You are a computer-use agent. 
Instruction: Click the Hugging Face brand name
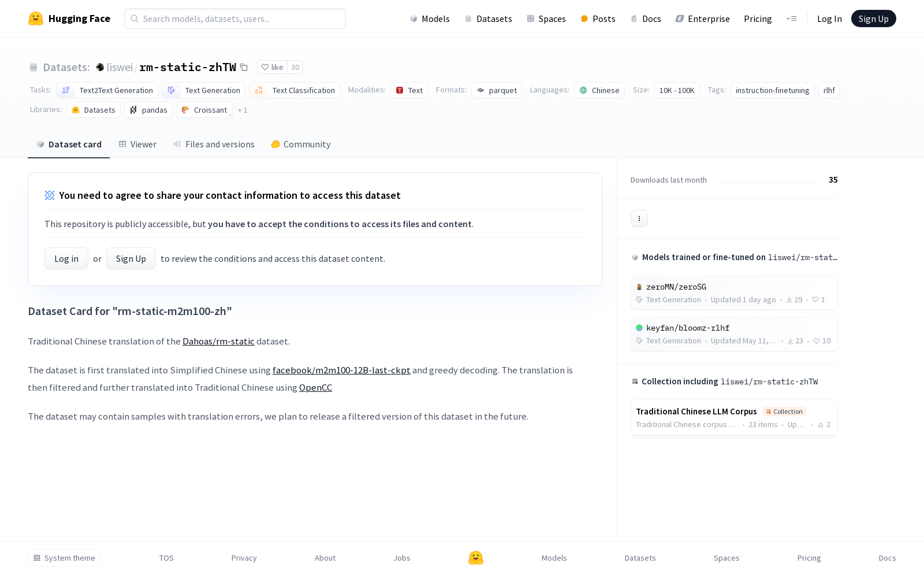coord(79,18)
